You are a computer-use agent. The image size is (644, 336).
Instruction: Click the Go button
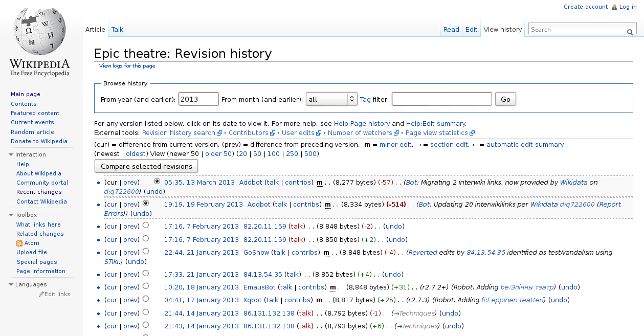505,99
